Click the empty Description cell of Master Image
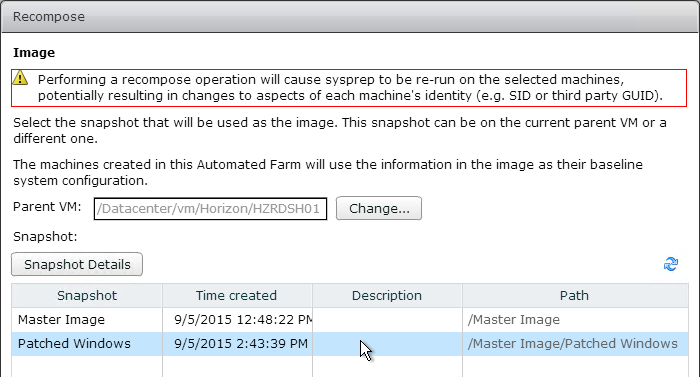This screenshot has height=377, width=700. (387, 320)
